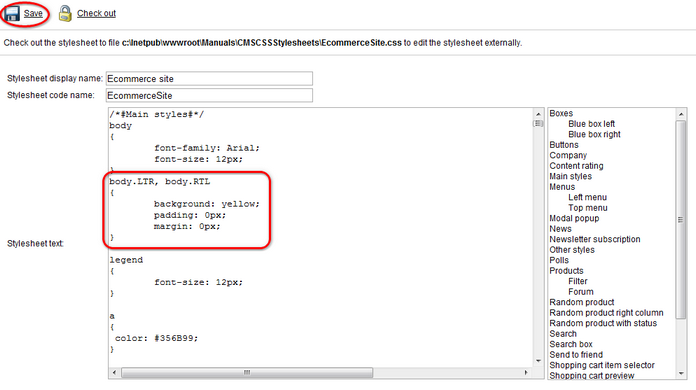Click the 'legend' selector line

(x=126, y=260)
